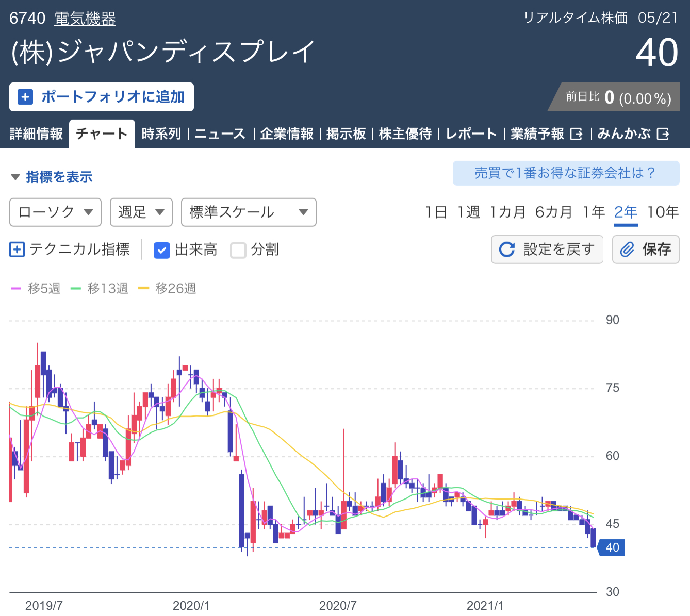Open the 標準スケール dropdown
This screenshot has height=616, width=690.
pos(248,212)
